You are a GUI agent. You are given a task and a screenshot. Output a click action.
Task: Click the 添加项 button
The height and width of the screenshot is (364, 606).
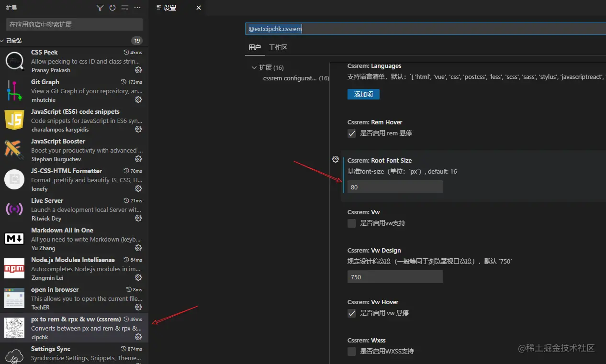point(363,94)
